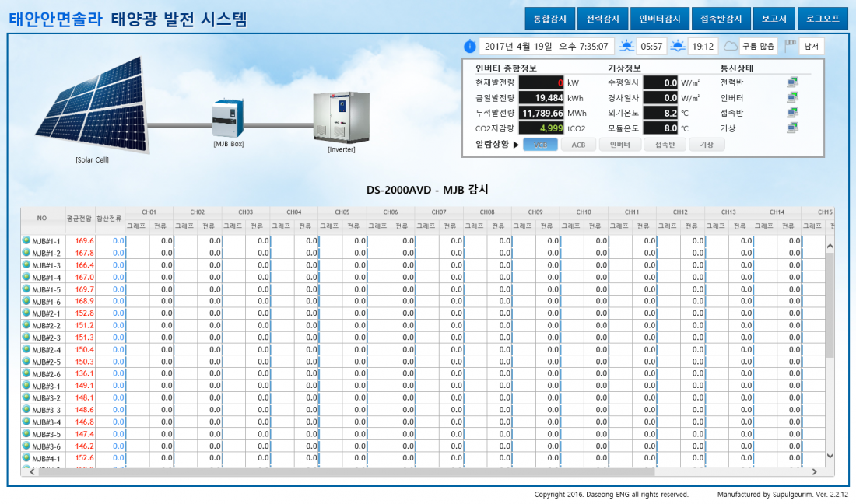Image resolution: width=856 pixels, height=504 pixels.
Task: Click the clock icon beside the date
Action: (x=470, y=47)
